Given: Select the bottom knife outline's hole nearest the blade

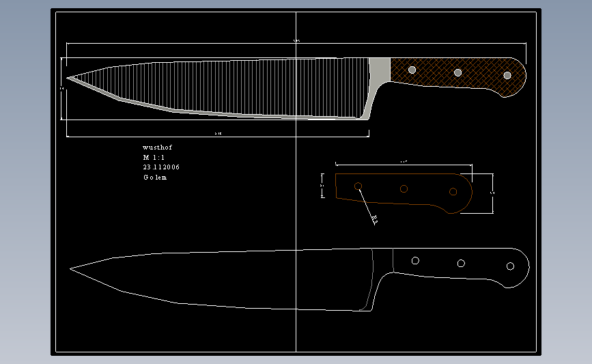Looking at the screenshot, I should tap(415, 261).
